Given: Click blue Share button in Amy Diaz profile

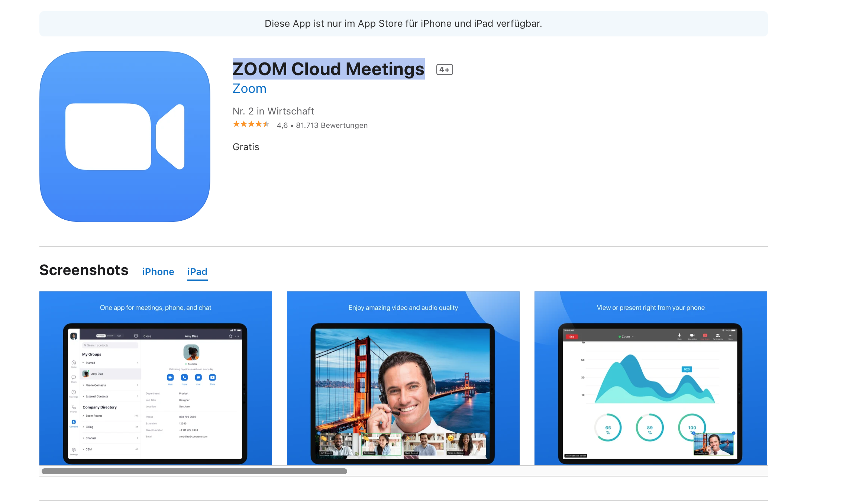Looking at the screenshot, I should coord(212,377).
